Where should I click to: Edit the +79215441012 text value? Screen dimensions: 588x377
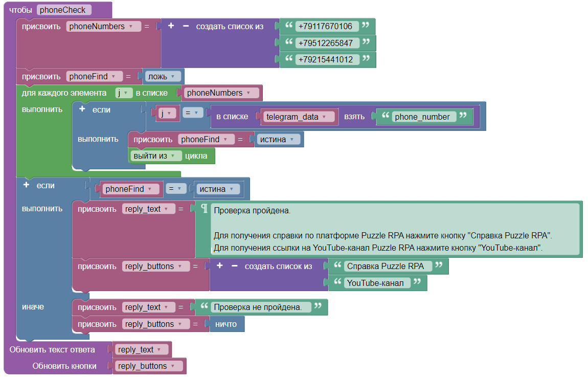(x=327, y=60)
